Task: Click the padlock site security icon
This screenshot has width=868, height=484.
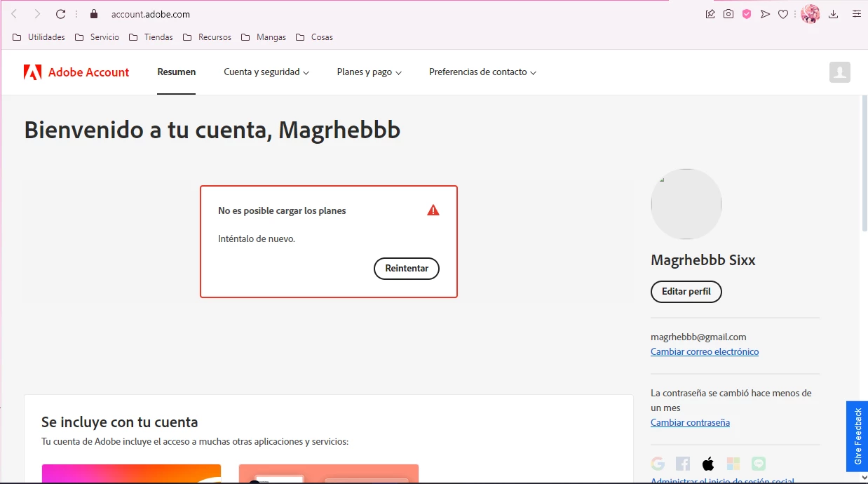Action: 94,14
